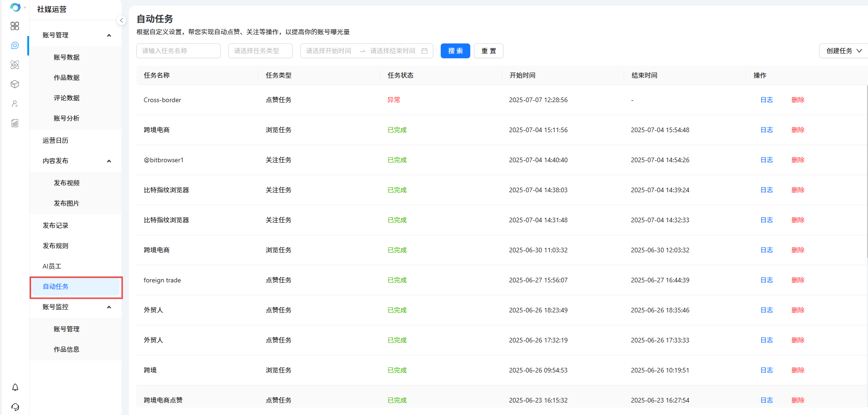Delete 外贸人 task started 17:32:19
This screenshot has width=868, height=415.
pyautogui.click(x=798, y=340)
